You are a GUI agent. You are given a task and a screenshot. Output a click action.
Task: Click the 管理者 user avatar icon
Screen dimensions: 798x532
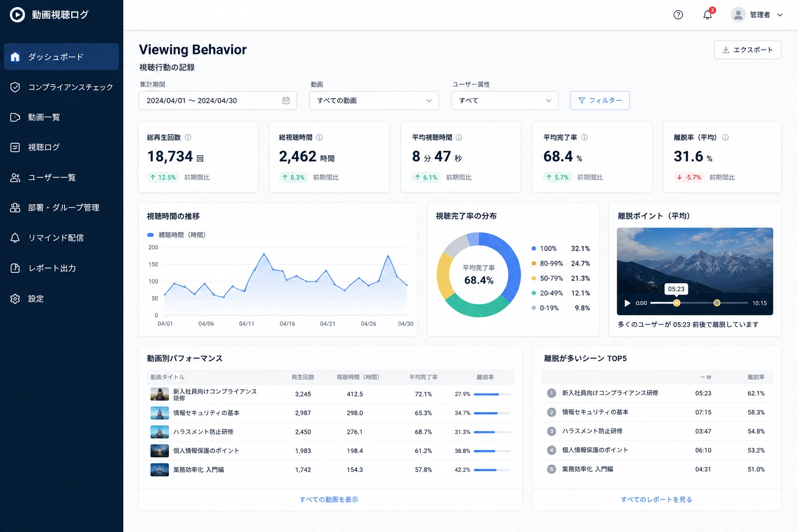pos(738,15)
